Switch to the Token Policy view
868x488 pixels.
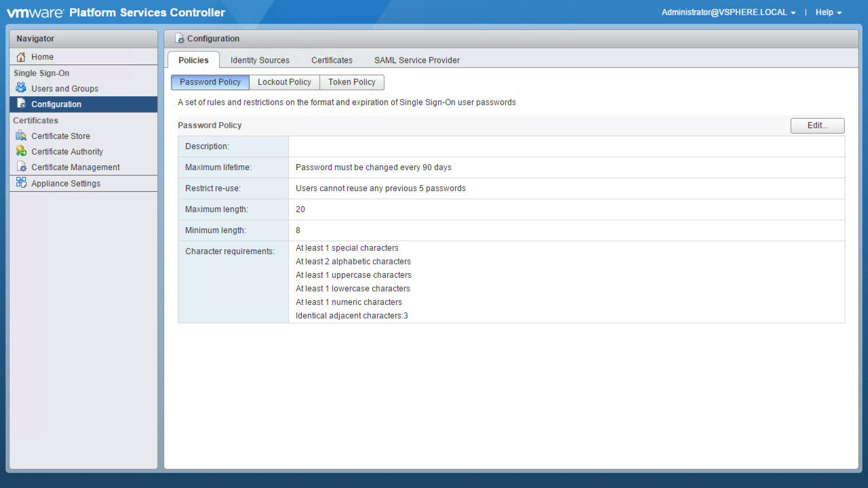point(351,82)
